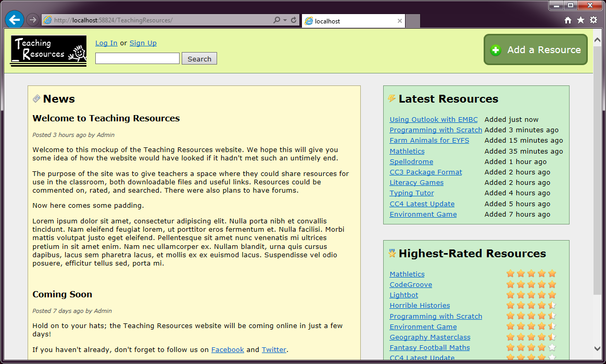Click the scrollbar up arrow

tap(597, 40)
